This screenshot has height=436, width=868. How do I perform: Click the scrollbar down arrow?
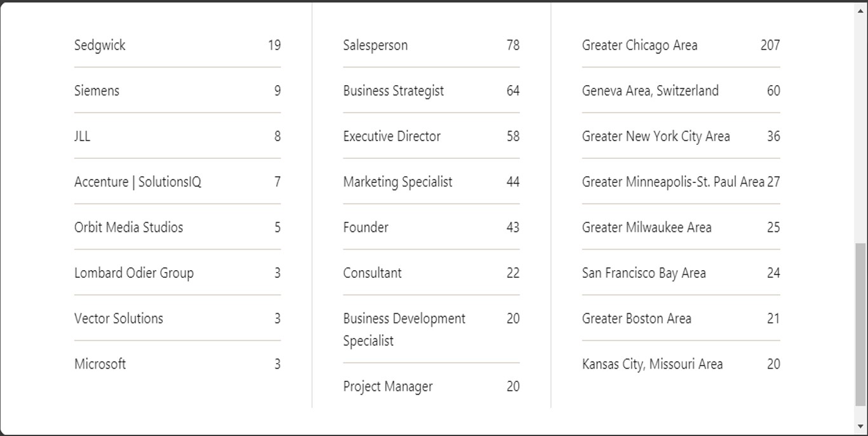860,426
